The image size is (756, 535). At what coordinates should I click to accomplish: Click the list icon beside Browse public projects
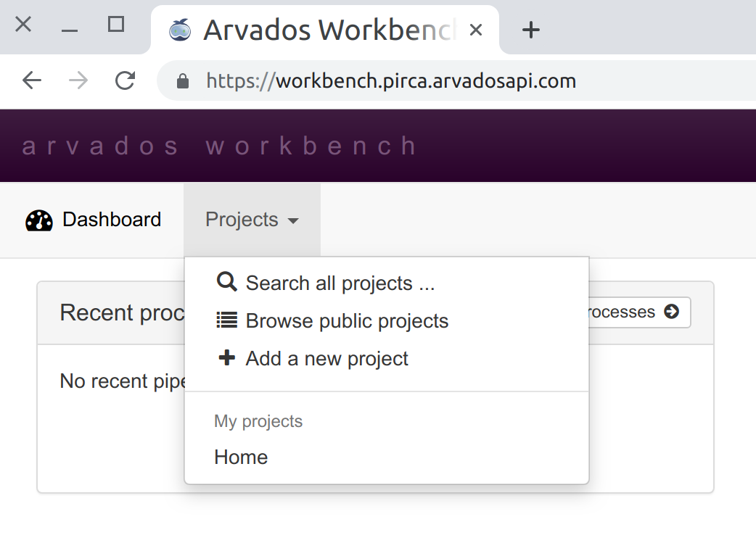pyautogui.click(x=227, y=320)
